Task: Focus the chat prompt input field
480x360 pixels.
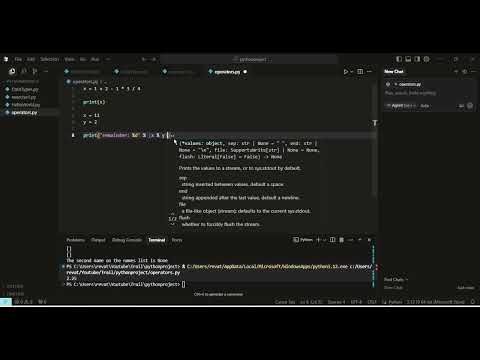Action: [429, 93]
